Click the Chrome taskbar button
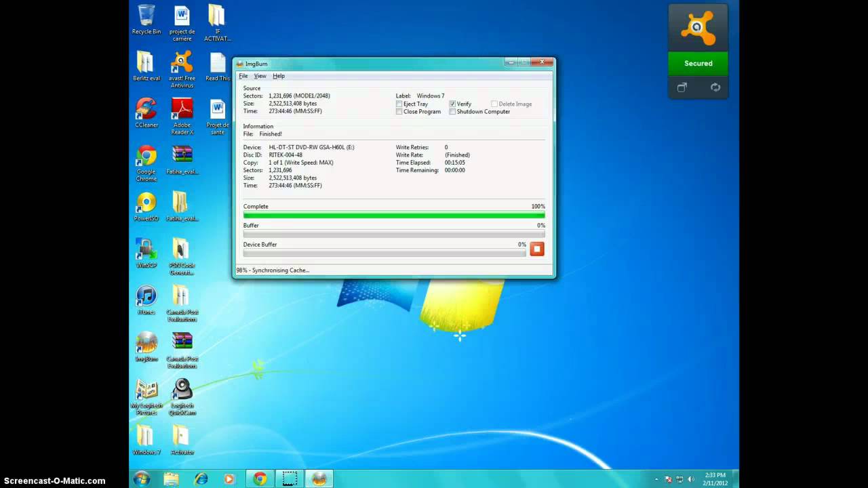 tap(260, 479)
